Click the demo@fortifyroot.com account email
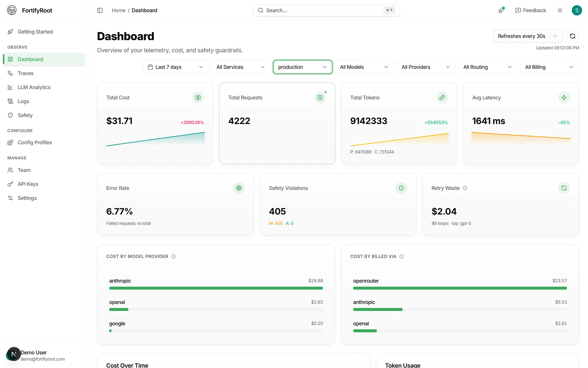 point(43,359)
